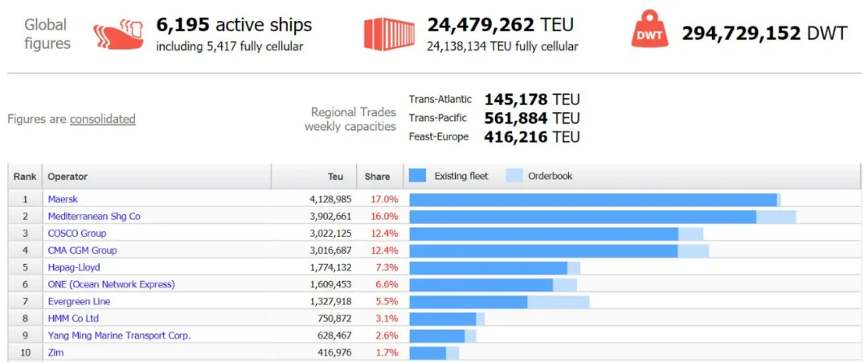Open the Zim operator link
Screen dimensions: 868x362
(55, 352)
